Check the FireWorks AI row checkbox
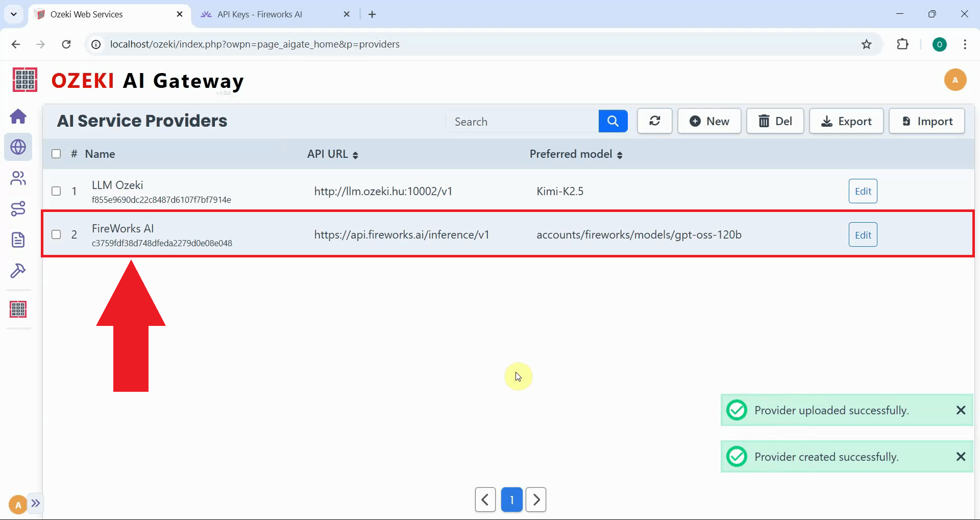The height and width of the screenshot is (520, 980). pyautogui.click(x=56, y=234)
